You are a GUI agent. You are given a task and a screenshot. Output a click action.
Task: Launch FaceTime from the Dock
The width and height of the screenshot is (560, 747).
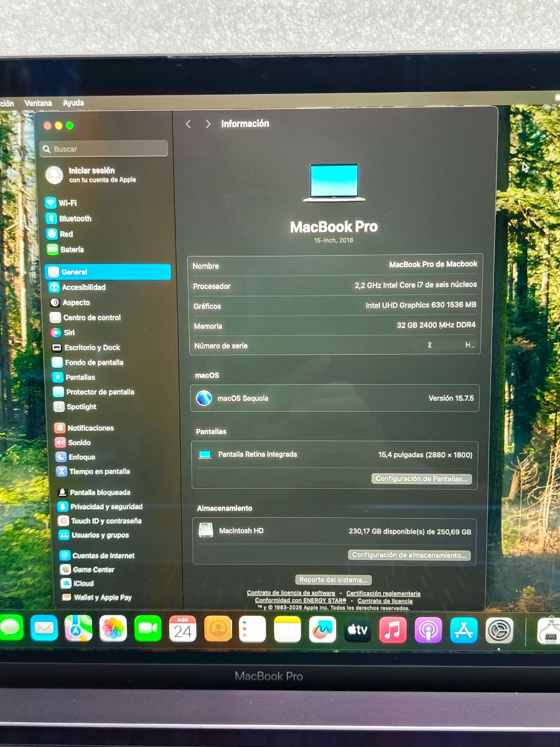tap(147, 629)
